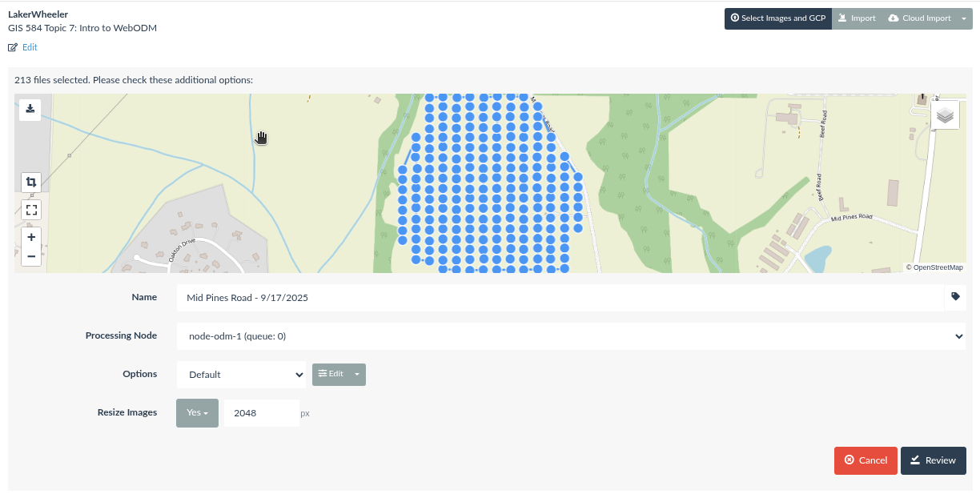This screenshot has width=980, height=498.
Task: Open the Cloud Import dropdown arrow
Action: [x=964, y=18]
